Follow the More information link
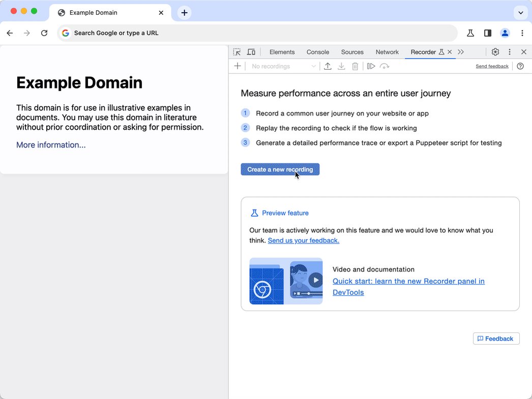Screen dimensions: 532x399 click(51, 145)
